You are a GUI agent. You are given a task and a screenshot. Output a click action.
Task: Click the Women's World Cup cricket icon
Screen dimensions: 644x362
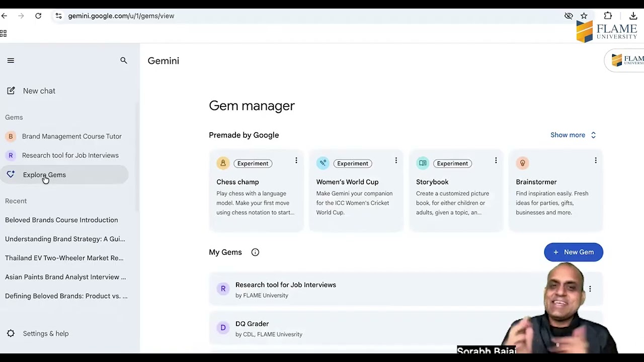coord(323,163)
